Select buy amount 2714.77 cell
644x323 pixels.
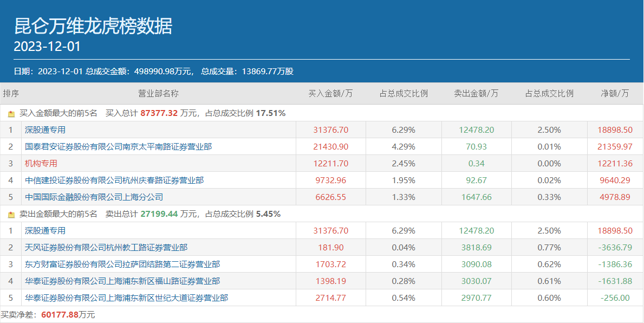tap(330, 298)
